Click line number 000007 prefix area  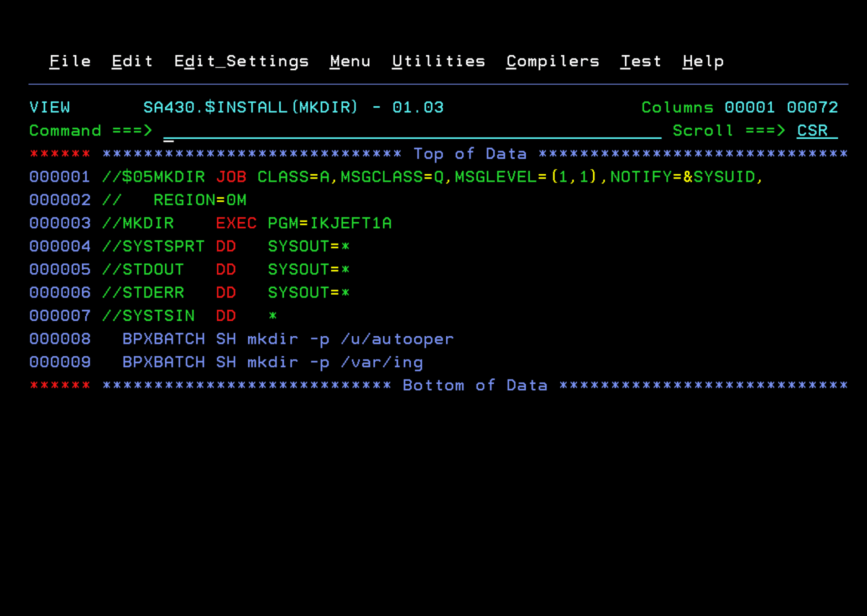pos(60,315)
